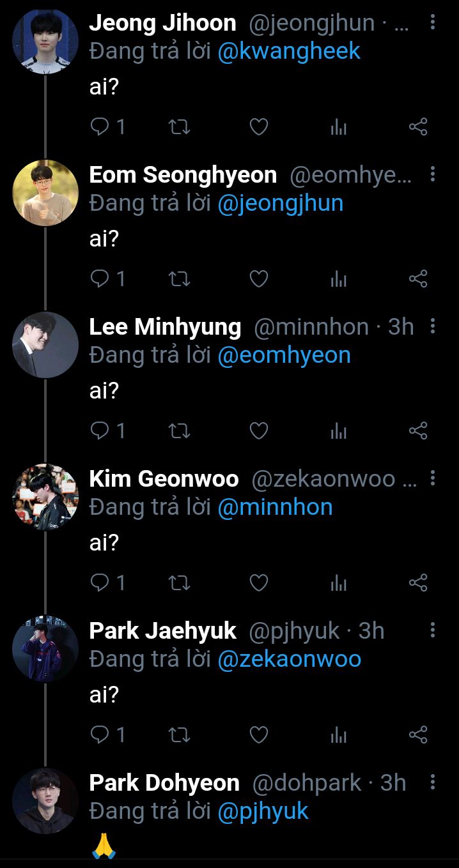The image size is (459, 868).
Task: View analytics for Lee Minhyung's tweet
Action: click(338, 431)
